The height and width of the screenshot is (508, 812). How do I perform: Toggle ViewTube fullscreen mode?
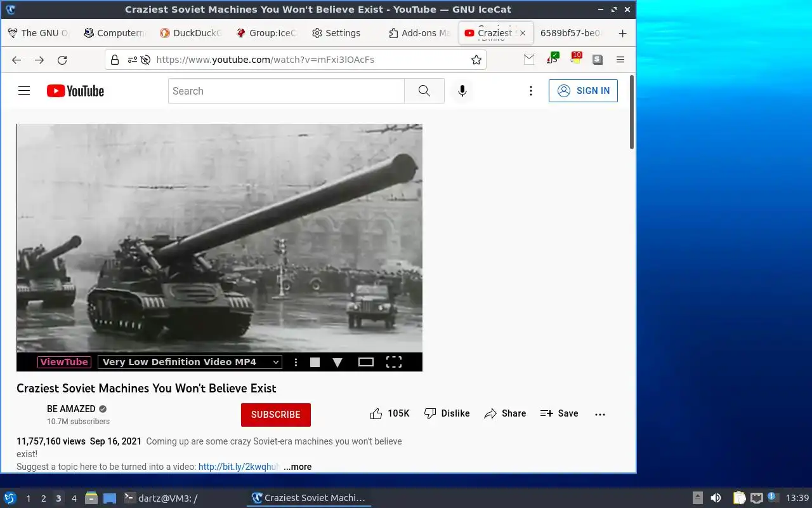pyautogui.click(x=394, y=362)
